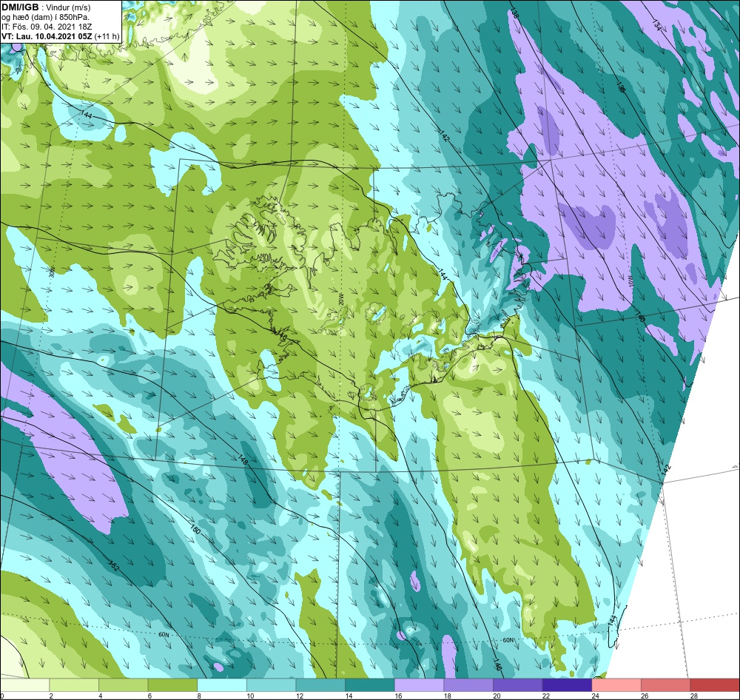Click the legend value label "16"
This screenshot has height=700, width=740.
(399, 696)
